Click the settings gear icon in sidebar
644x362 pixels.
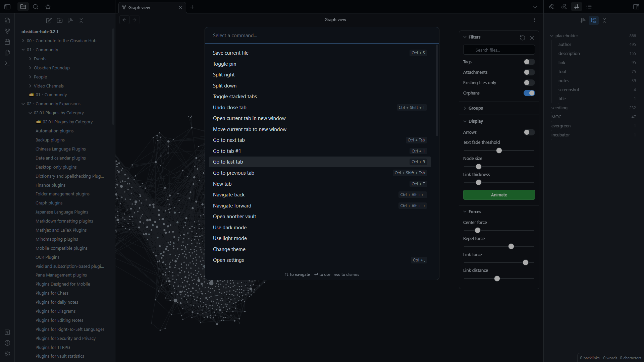click(7, 353)
